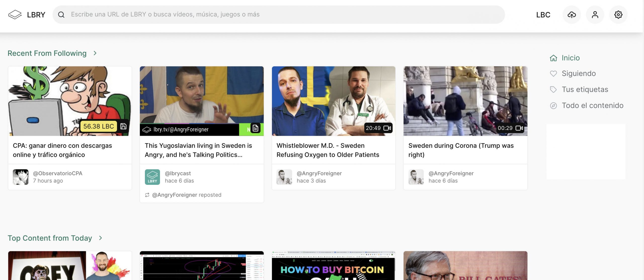
Task: Click the @lbrycast channel name
Action: 178,173
